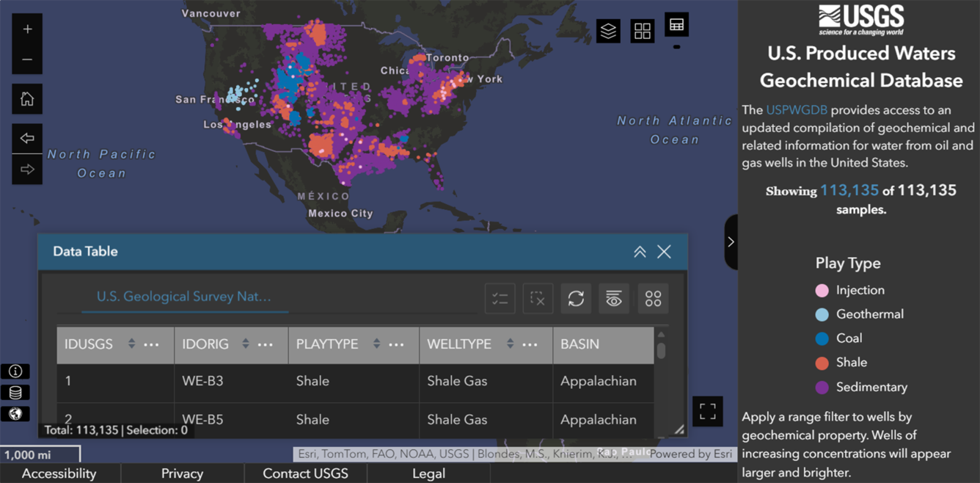980x483 pixels.
Task: Open the Accessibility link in the footer
Action: [61, 473]
